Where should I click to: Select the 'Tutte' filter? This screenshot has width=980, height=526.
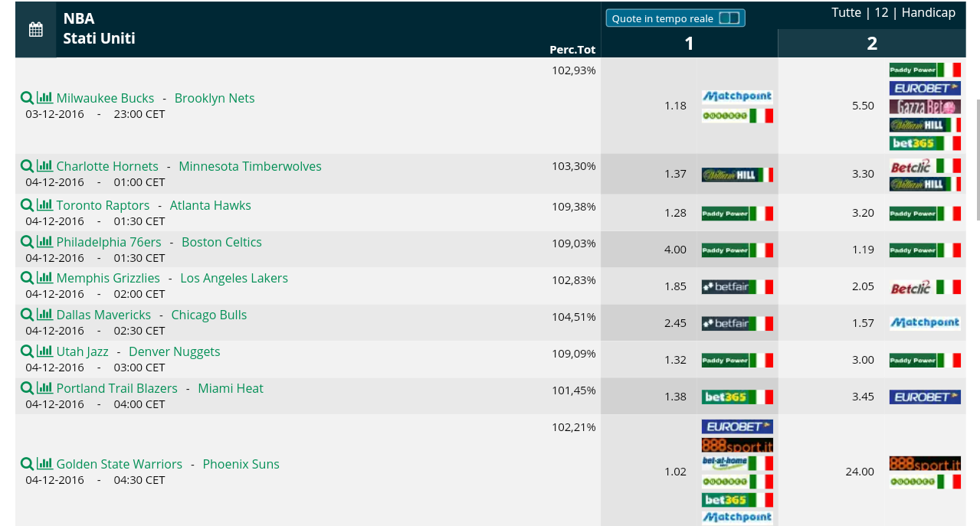tap(847, 12)
